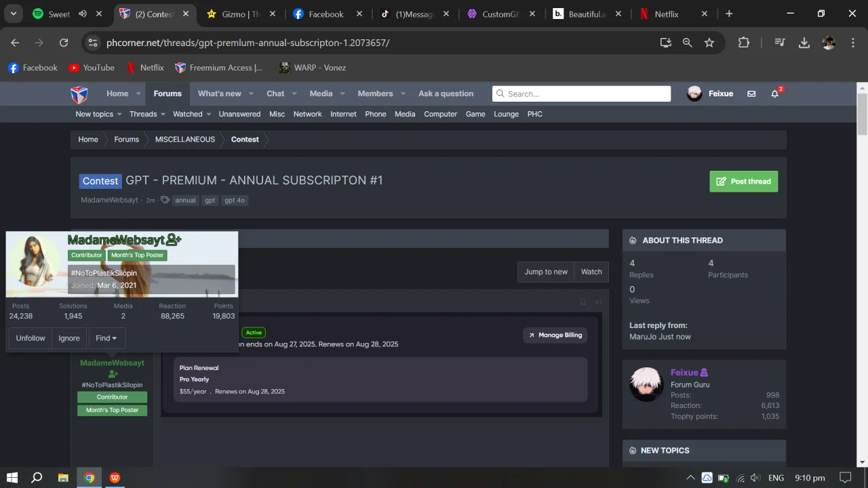Expand the Home menu dropdown arrow
This screenshot has height=488, width=868.
[138, 94]
